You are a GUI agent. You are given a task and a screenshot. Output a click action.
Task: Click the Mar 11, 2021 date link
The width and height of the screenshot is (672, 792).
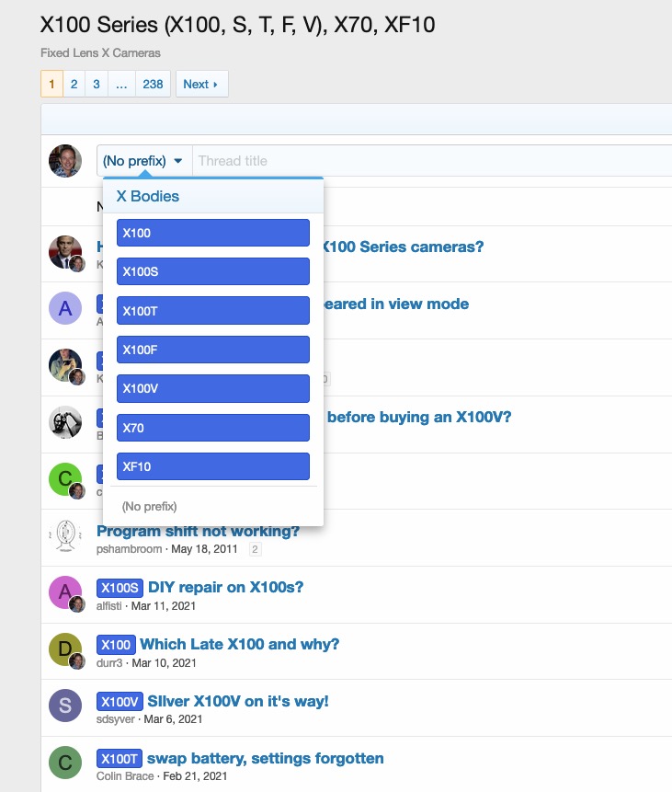pos(164,605)
